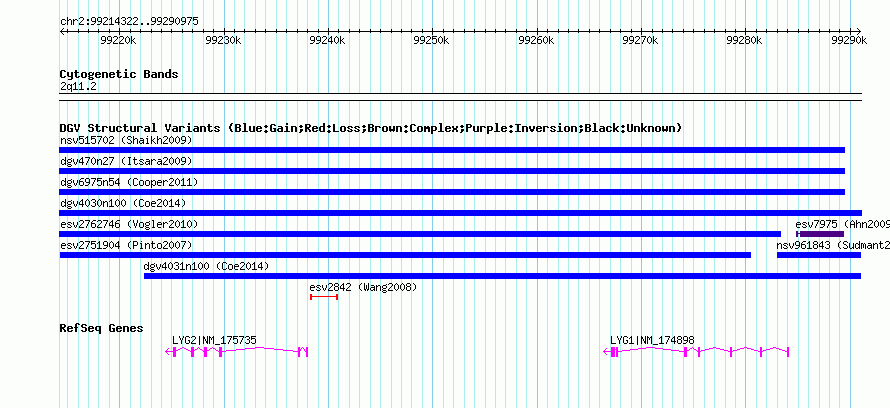Click the 99230k ruler tick label
Image resolution: width=890 pixels, height=408 pixels.
click(x=222, y=41)
